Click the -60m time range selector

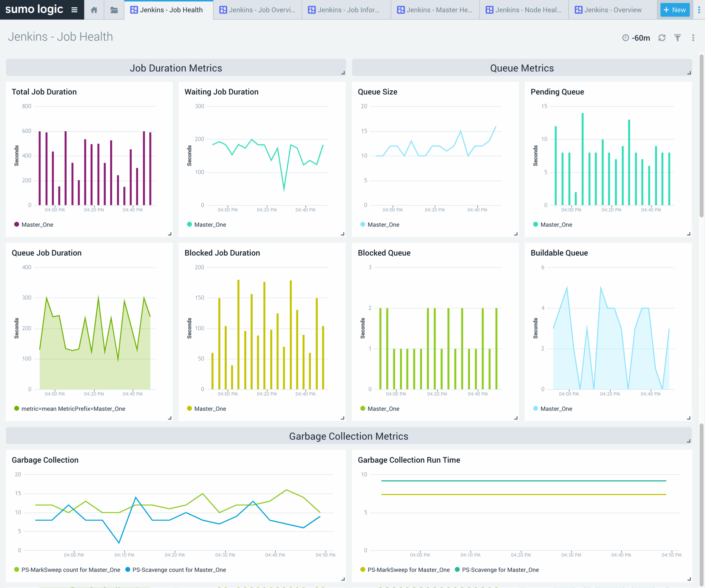click(641, 38)
